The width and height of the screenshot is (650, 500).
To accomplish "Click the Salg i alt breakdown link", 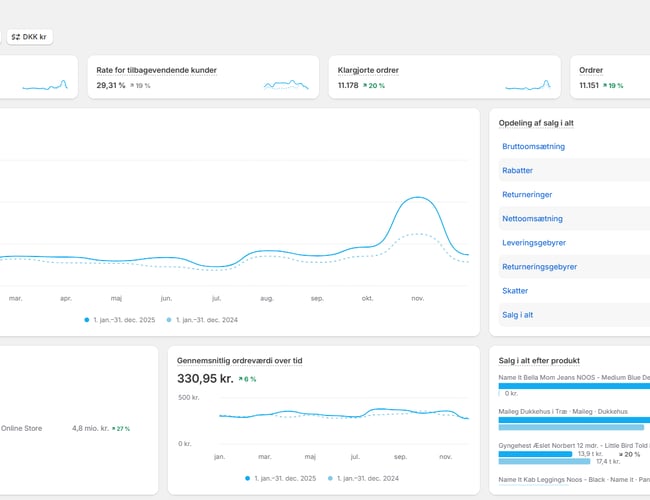I will point(519,314).
